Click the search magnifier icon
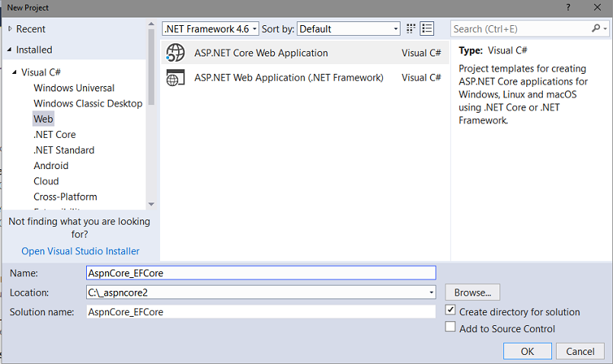Screen dimensions: 613x364 [595, 28]
